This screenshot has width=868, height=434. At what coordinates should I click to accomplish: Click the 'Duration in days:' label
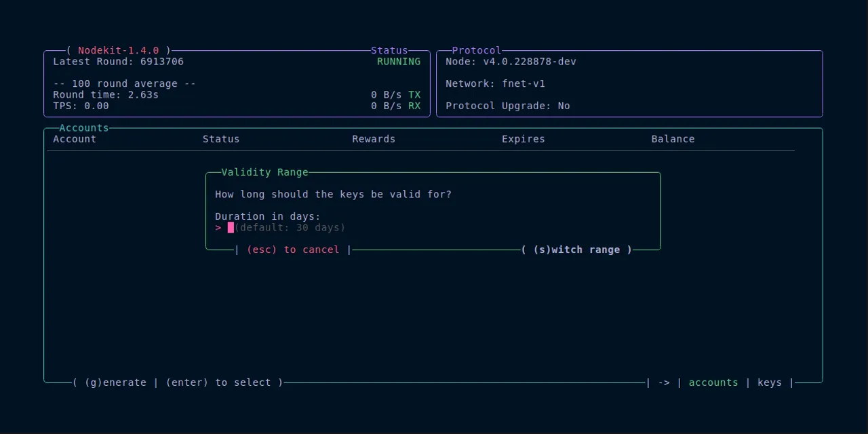click(268, 217)
